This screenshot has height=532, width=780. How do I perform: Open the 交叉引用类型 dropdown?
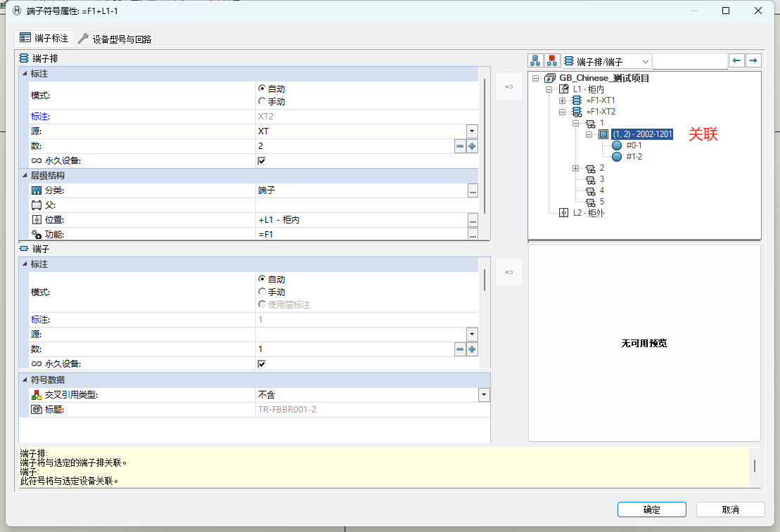(483, 394)
